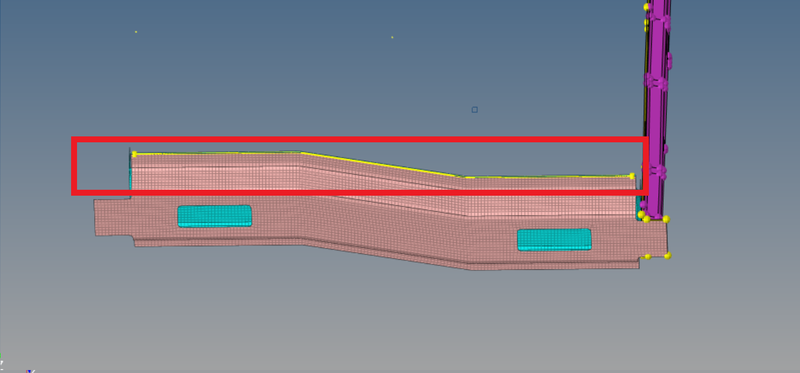Pick the yellow node right of the magenta pillar base

666,219
